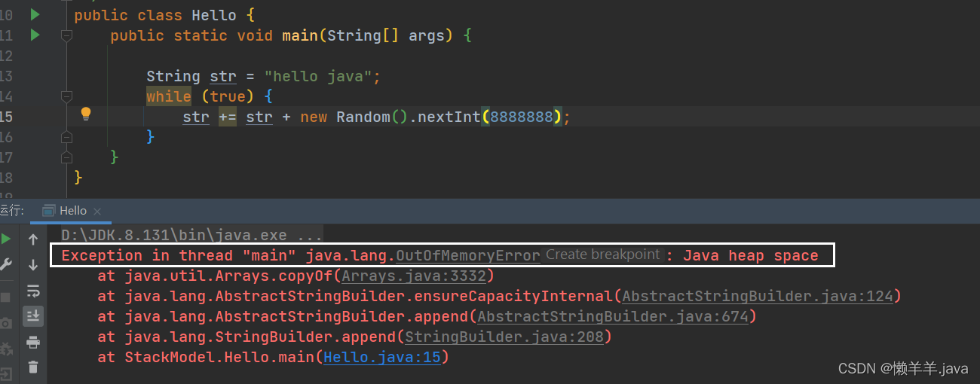Stop the running process
This screenshot has width=980, height=384.
pyautogui.click(x=5, y=297)
